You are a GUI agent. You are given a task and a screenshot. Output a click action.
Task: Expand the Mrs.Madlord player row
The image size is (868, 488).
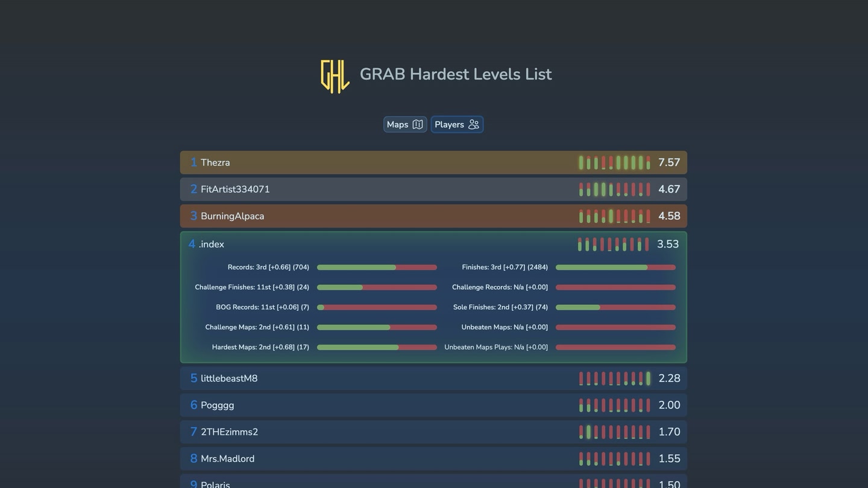433,458
